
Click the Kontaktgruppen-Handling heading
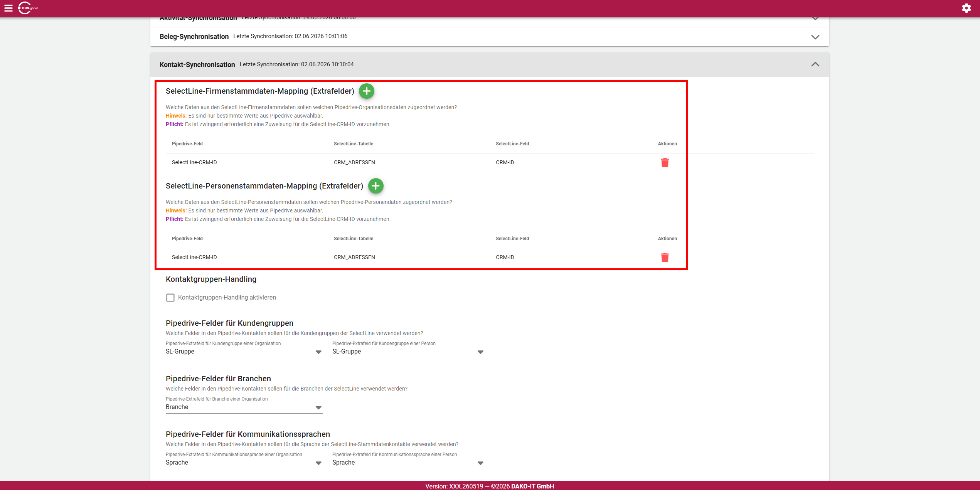point(211,279)
